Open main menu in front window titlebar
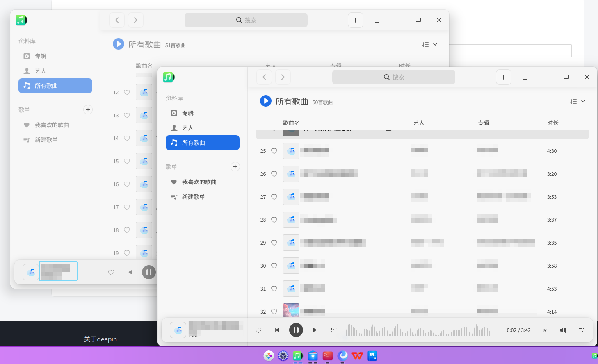598x364 pixels. [x=525, y=77]
